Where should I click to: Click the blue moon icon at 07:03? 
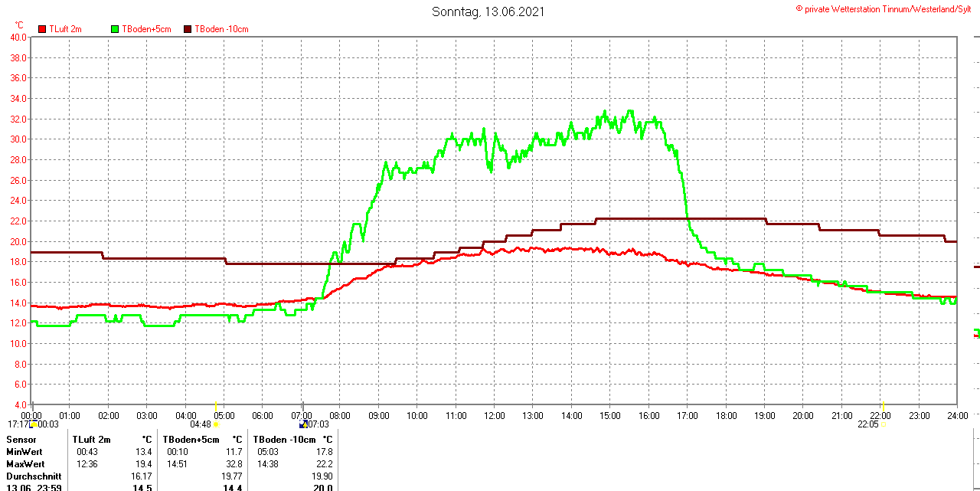point(303,424)
